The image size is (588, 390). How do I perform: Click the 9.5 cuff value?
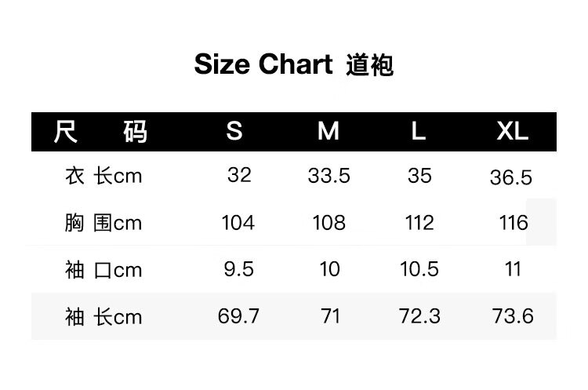point(238,269)
